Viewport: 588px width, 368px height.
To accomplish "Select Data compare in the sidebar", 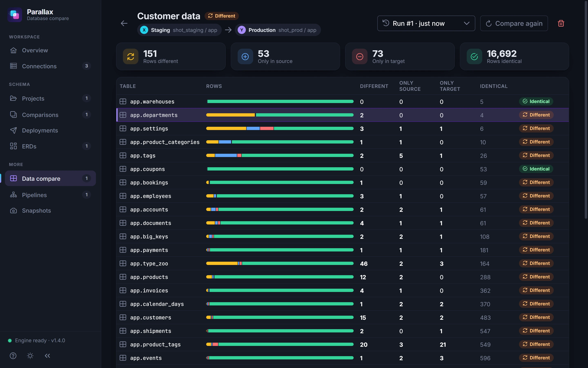I will [x=50, y=178].
